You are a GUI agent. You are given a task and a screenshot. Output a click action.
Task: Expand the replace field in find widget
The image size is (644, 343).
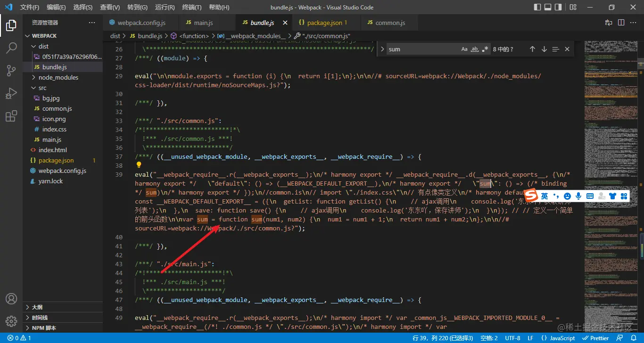(x=382, y=49)
